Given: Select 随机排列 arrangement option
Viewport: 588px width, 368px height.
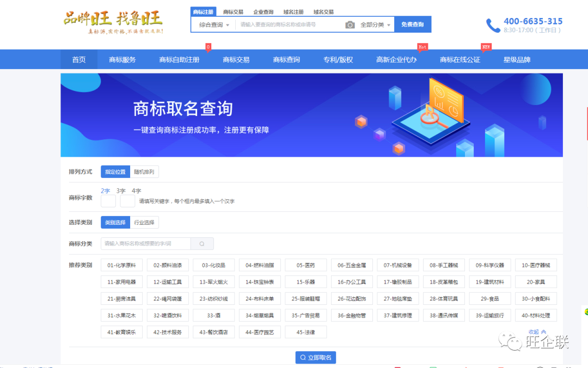Looking at the screenshot, I should (144, 172).
